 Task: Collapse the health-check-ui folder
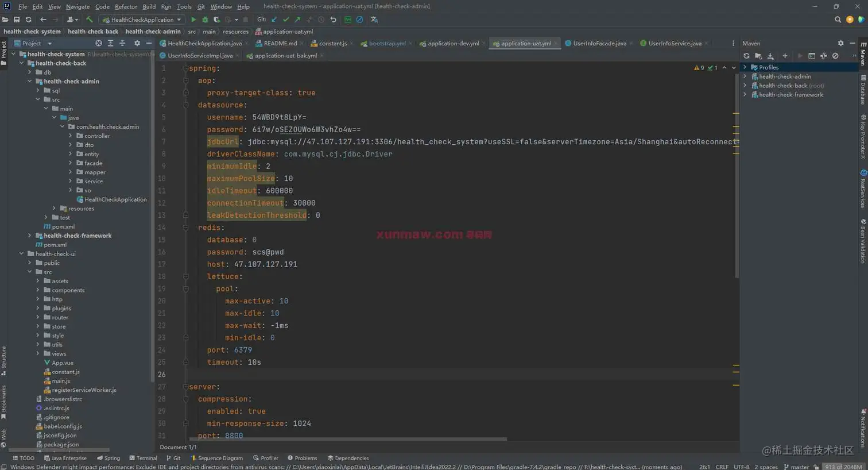pos(22,254)
